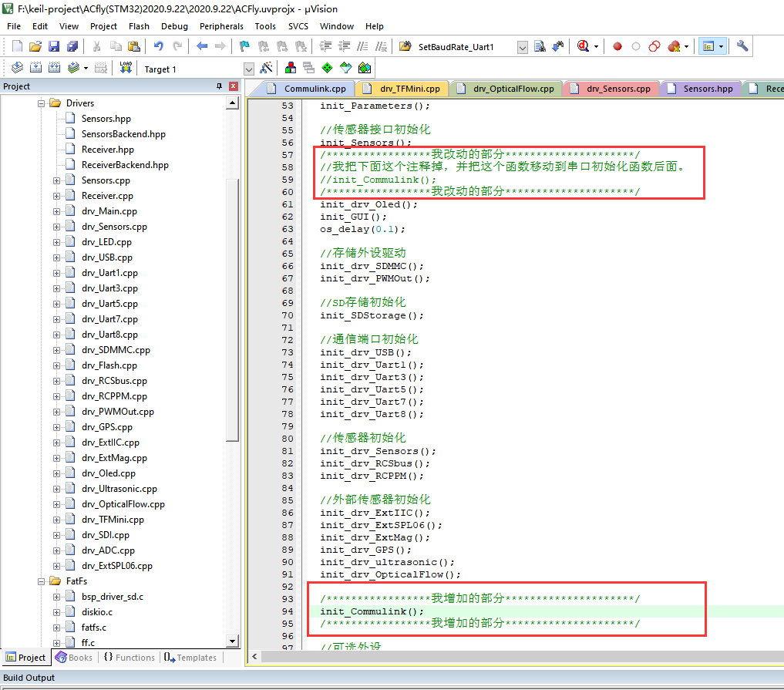The height and width of the screenshot is (690, 784).
Task: Click the Redo arrow icon
Action: (x=177, y=46)
